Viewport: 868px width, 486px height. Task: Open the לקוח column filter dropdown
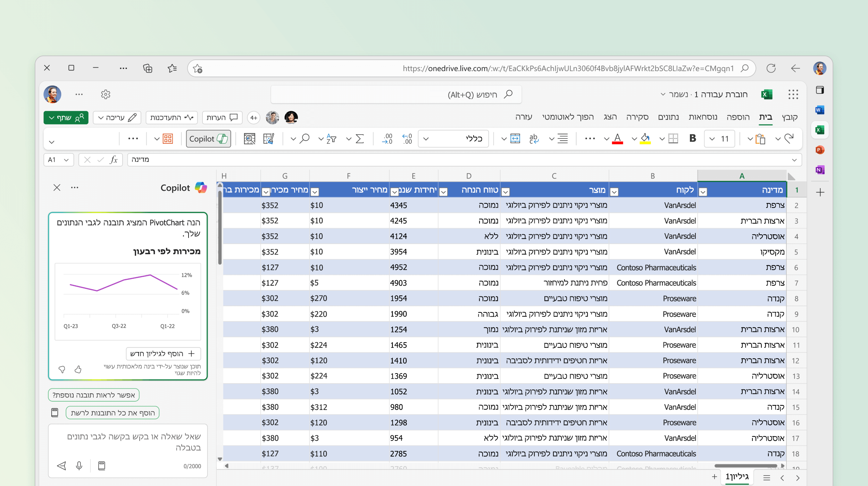(x=614, y=192)
